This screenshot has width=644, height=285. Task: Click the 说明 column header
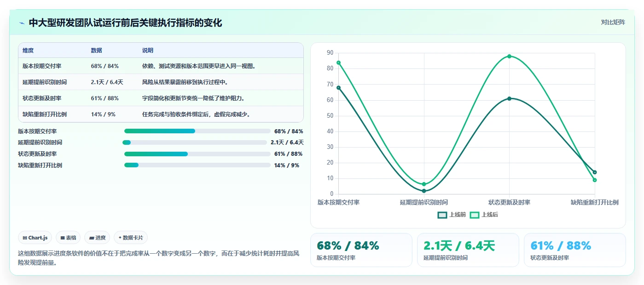pyautogui.click(x=148, y=51)
